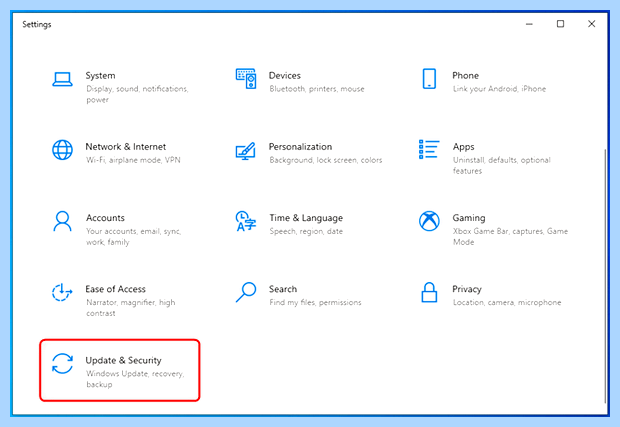Click "Background, lock screen, colors" text
The image size is (620, 427).
pos(326,160)
